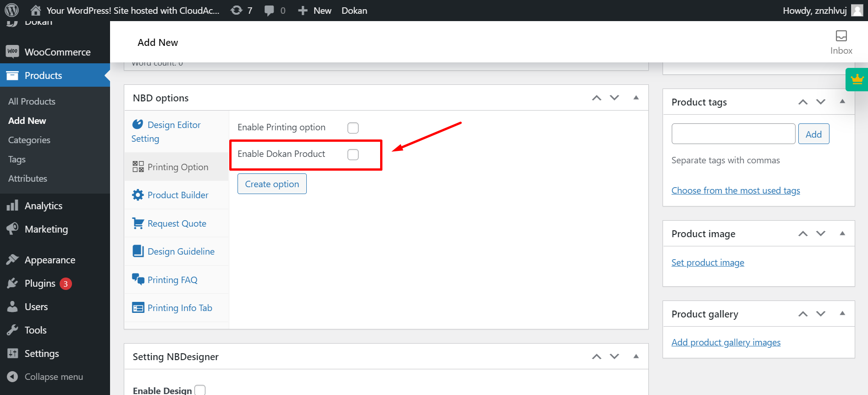Image resolution: width=868 pixels, height=395 pixels.
Task: Click Add product gallery images link
Action: pyautogui.click(x=726, y=342)
